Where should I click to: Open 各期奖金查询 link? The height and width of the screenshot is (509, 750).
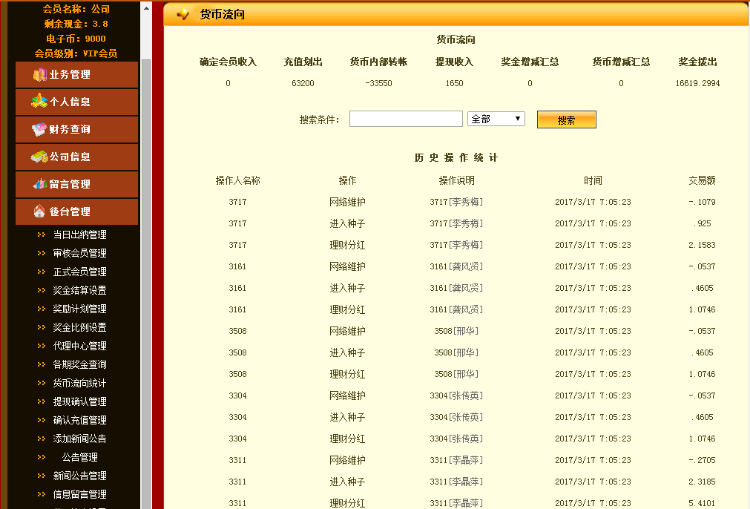[79, 365]
